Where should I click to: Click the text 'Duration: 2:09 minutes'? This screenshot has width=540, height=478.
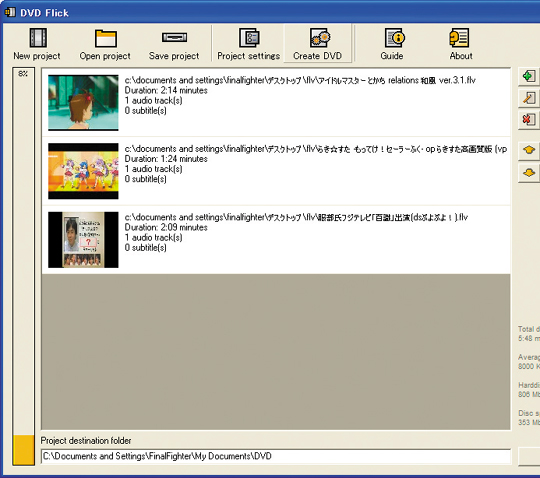tap(166, 228)
